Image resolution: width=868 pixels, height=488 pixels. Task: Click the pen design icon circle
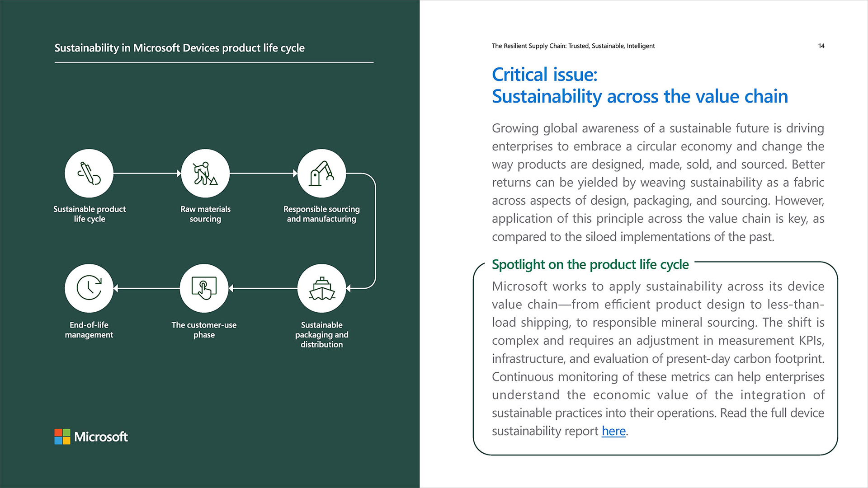[x=89, y=173]
